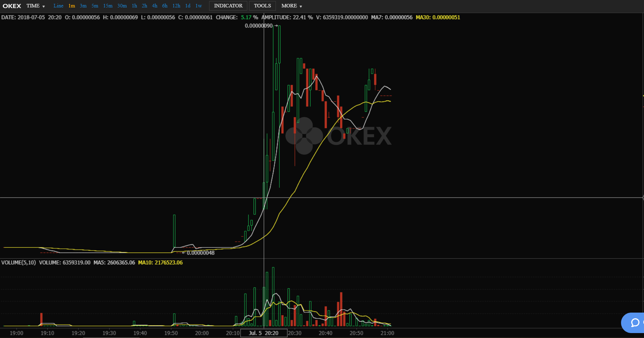This screenshot has width=644, height=338.
Task: Open the TIME dropdown menu
Action: point(36,6)
